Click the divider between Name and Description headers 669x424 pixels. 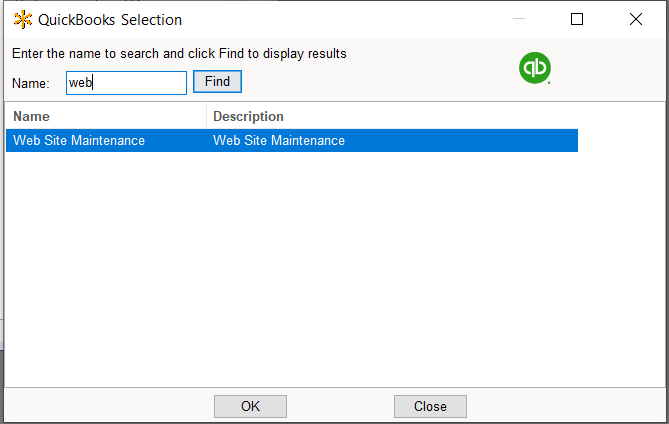[207, 116]
